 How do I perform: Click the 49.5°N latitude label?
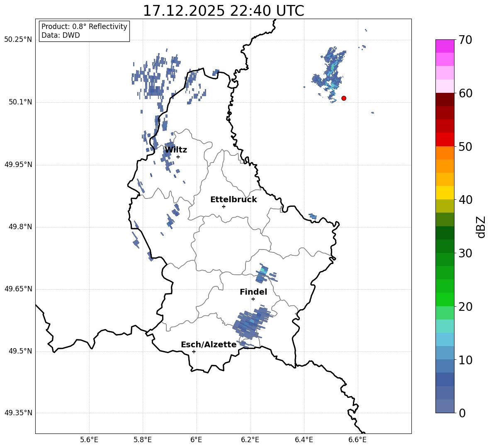pyautogui.click(x=20, y=351)
